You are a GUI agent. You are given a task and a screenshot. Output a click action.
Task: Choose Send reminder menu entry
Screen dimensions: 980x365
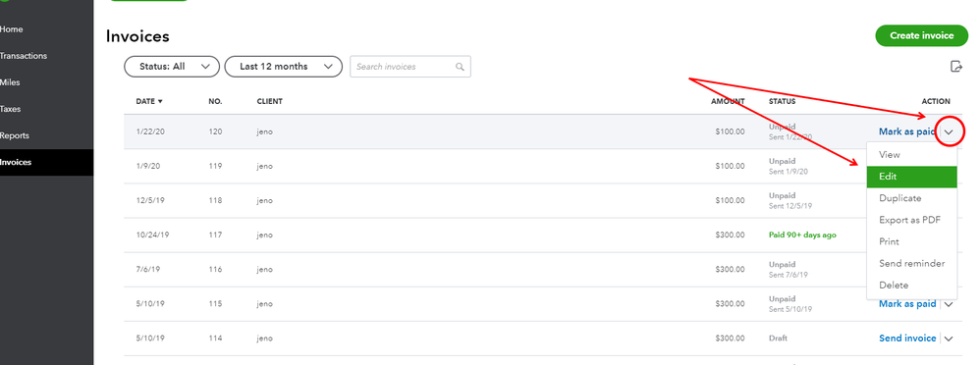pos(912,264)
